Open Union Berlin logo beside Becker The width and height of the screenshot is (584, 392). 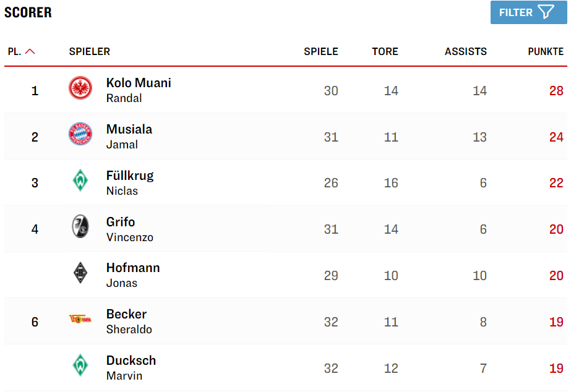(80, 319)
